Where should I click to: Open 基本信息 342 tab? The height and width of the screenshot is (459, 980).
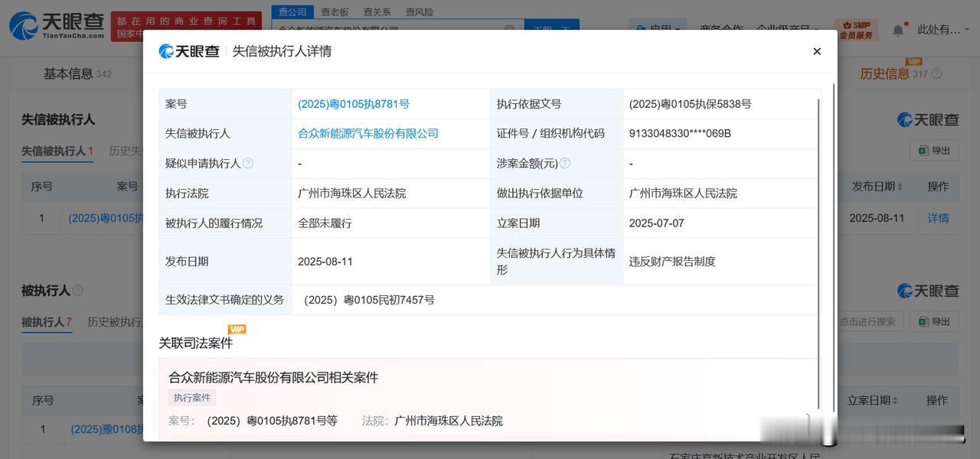77,73
